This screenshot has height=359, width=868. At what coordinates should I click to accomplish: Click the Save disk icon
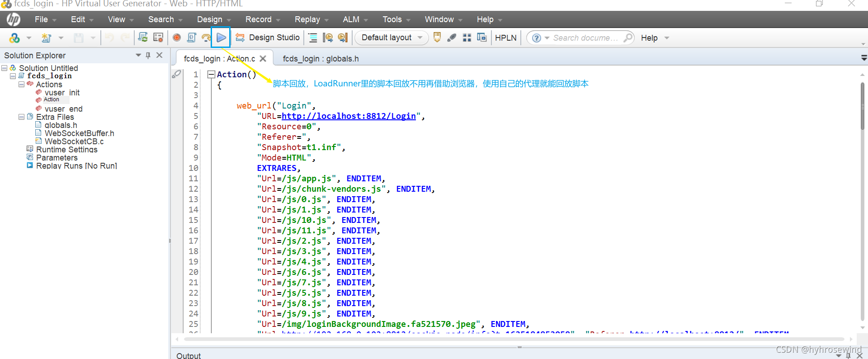click(79, 38)
